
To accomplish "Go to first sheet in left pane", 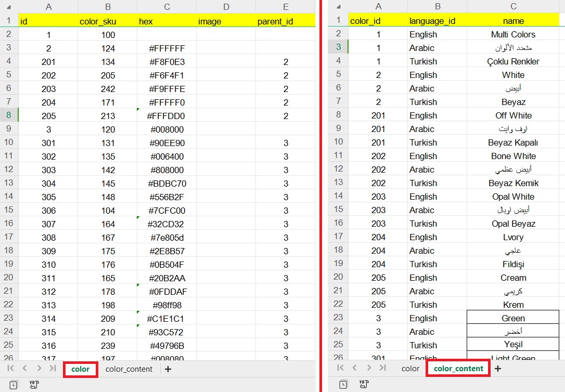I will (x=10, y=369).
